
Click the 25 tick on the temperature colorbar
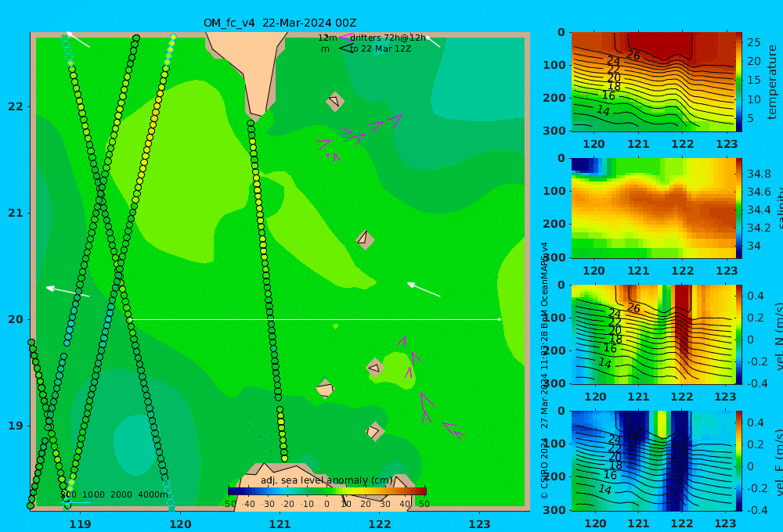click(x=754, y=42)
